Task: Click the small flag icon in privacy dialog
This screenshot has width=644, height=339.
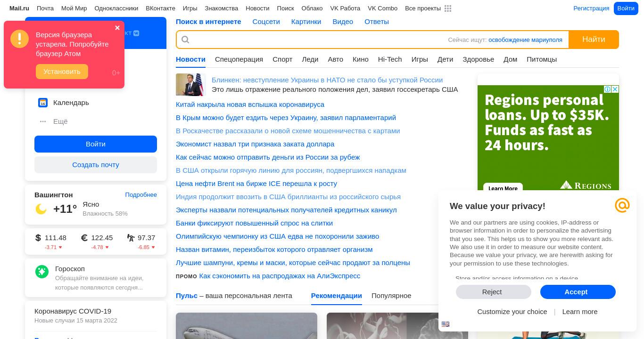Action: [446, 324]
